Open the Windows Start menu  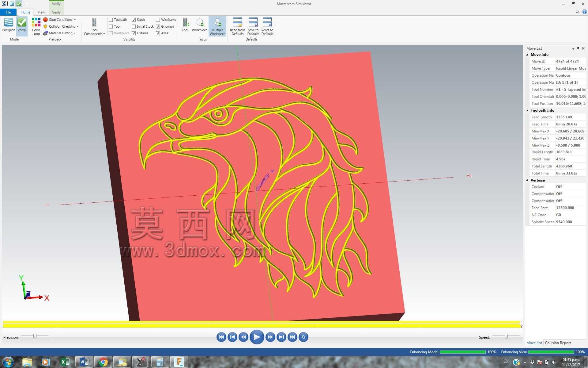(8, 362)
